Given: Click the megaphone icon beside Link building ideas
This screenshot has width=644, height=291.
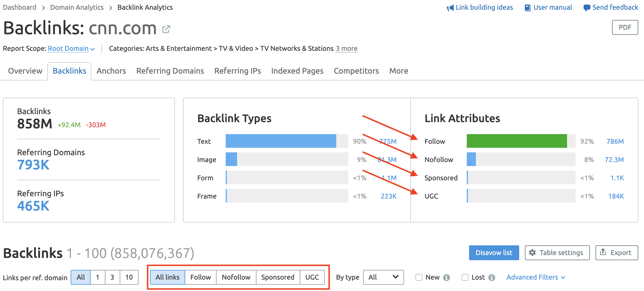Looking at the screenshot, I should [x=450, y=8].
